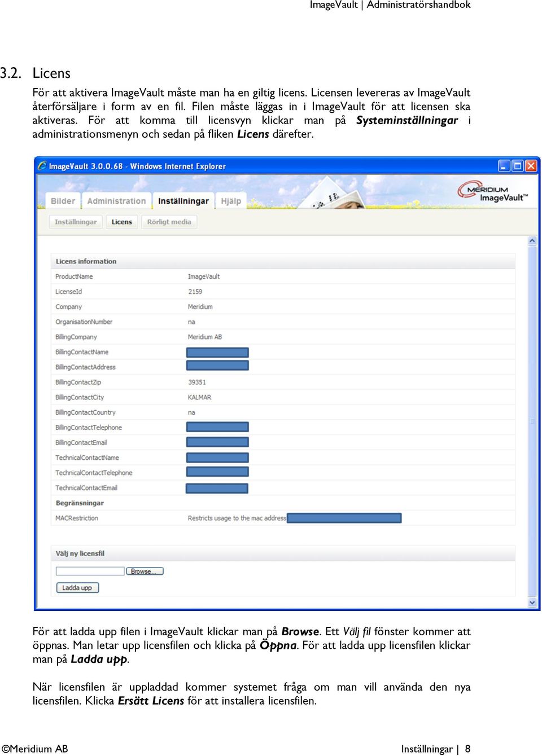Switch to the Rörligt media sub-tab
The height and width of the screenshot is (756, 542).
pyautogui.click(x=169, y=222)
